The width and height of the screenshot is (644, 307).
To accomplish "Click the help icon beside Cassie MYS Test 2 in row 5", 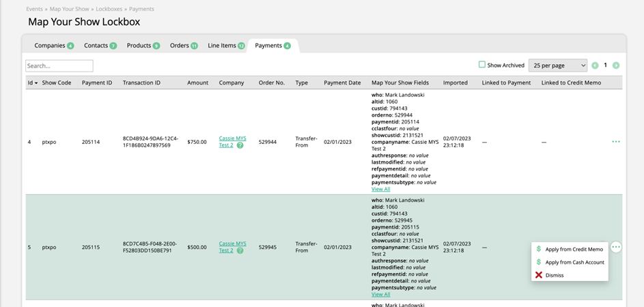I will (x=240, y=250).
